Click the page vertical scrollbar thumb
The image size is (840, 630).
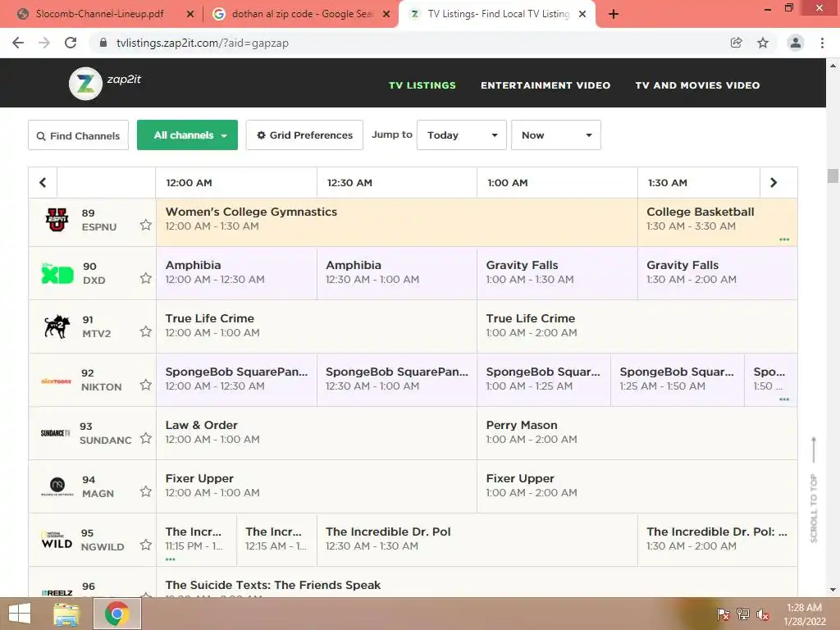[x=833, y=176]
